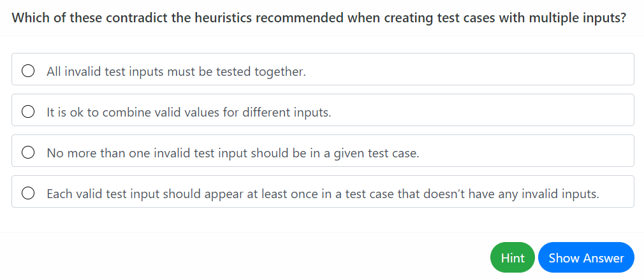The image size is (644, 279).
Task: Click the words "given test case" in the third option
Action: tap(378, 154)
